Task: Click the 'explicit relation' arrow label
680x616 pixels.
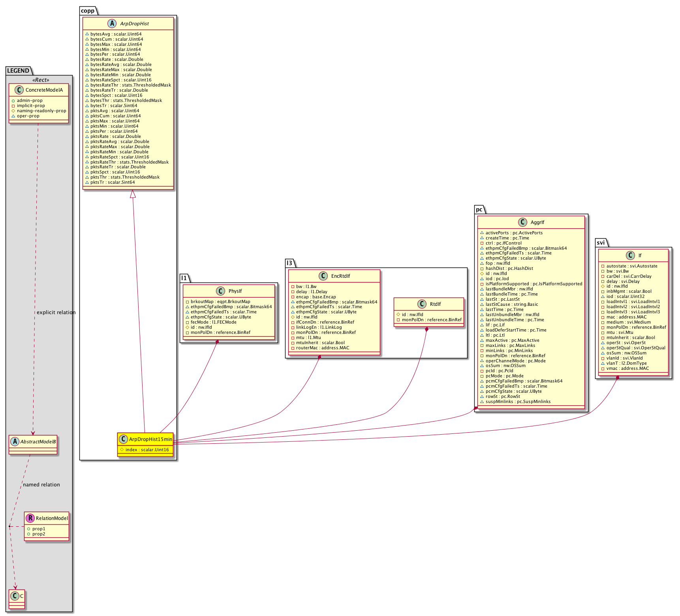Action: 56,313
